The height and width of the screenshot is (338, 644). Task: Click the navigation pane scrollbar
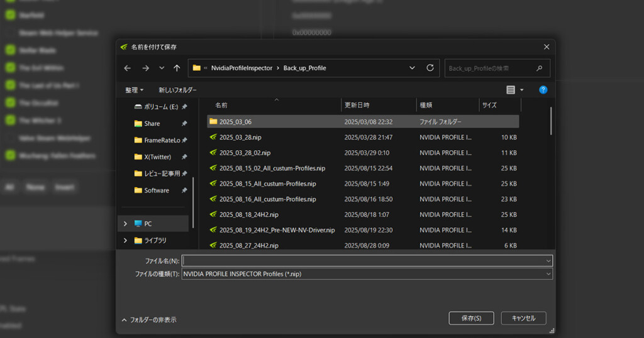coord(193,202)
